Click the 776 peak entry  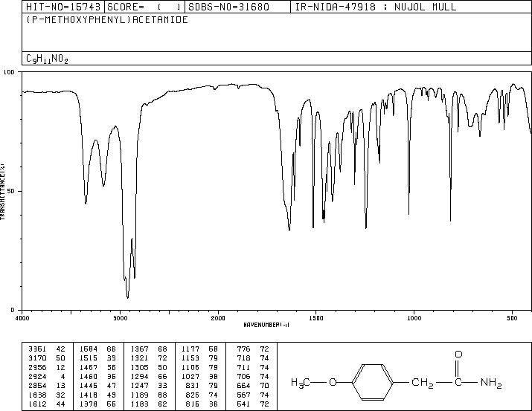(x=243, y=349)
